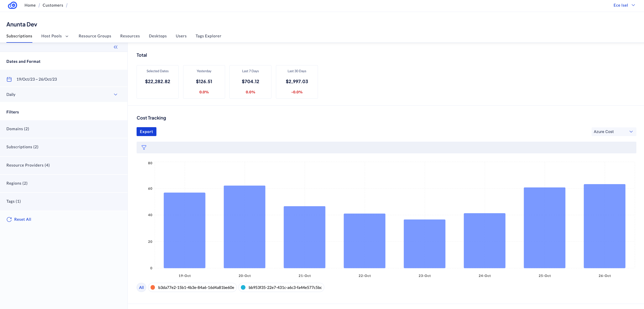Screen dimensions: 644x309
Task: Select the All legend chip
Action: (x=141, y=287)
